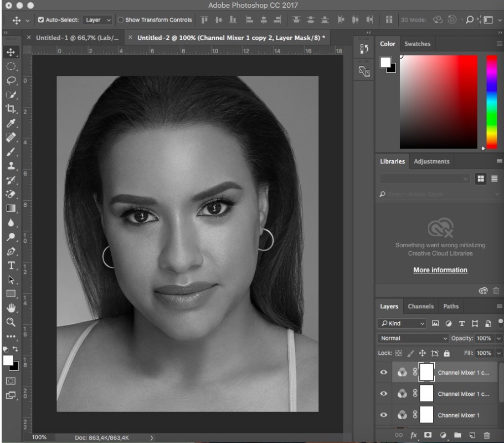Select the top layer's white mask thumbnail
Image resolution: width=504 pixels, height=443 pixels.
tap(426, 373)
